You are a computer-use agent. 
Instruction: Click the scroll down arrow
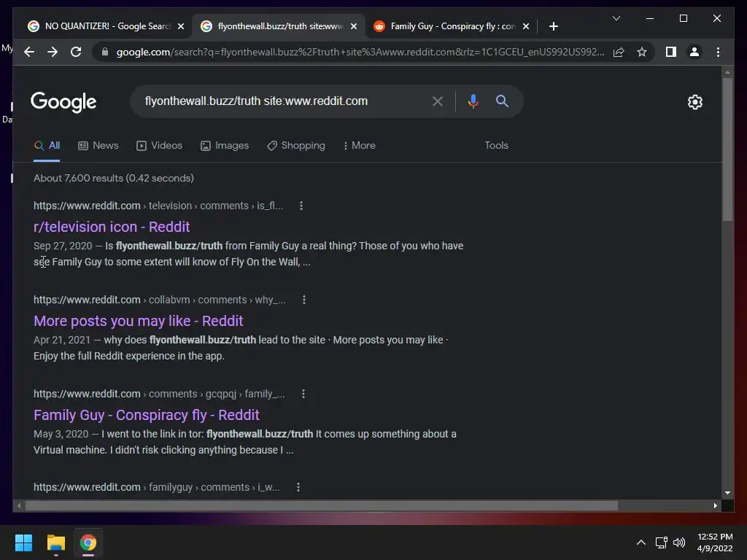(x=727, y=494)
